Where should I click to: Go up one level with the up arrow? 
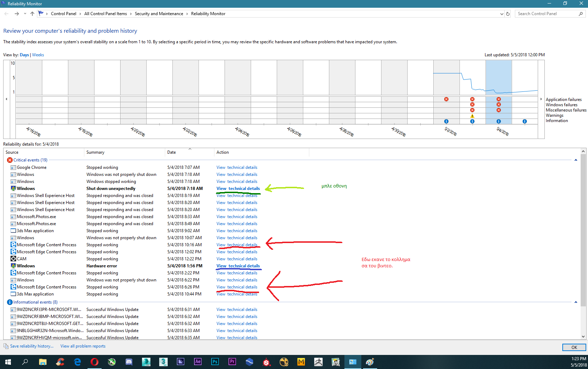click(x=32, y=14)
